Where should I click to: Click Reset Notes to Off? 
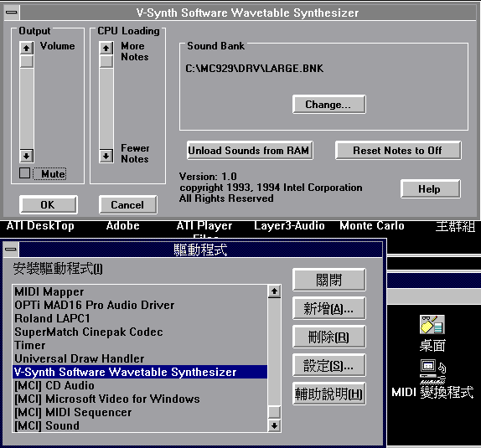[398, 150]
